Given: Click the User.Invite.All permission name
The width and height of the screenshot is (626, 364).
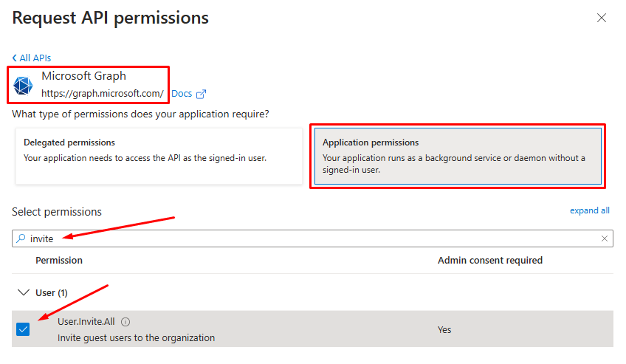Looking at the screenshot, I should [x=86, y=322].
